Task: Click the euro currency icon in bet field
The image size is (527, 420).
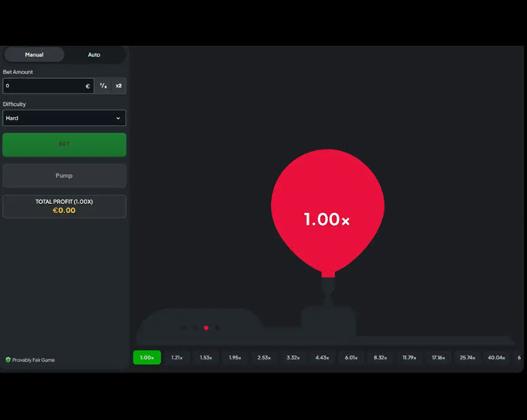Action: pos(87,87)
